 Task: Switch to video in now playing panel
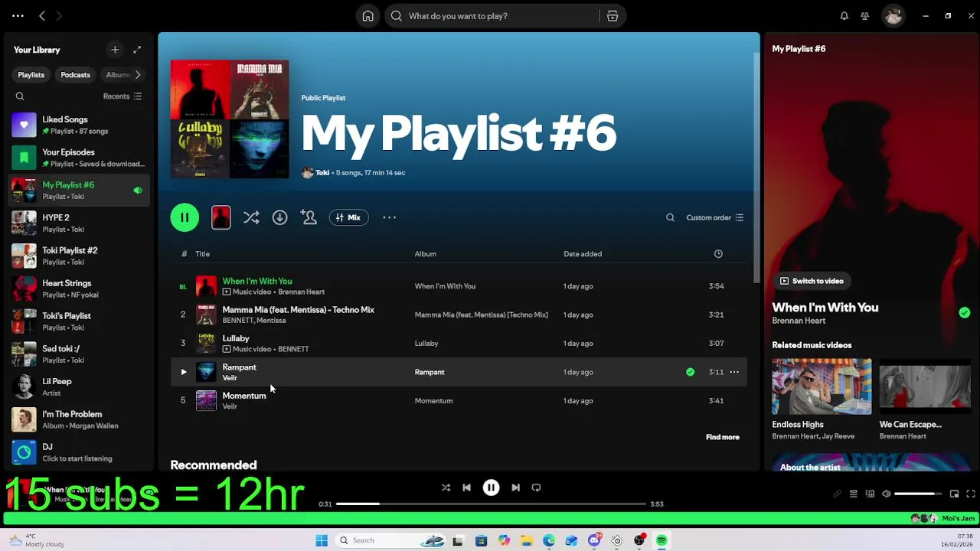pos(812,281)
